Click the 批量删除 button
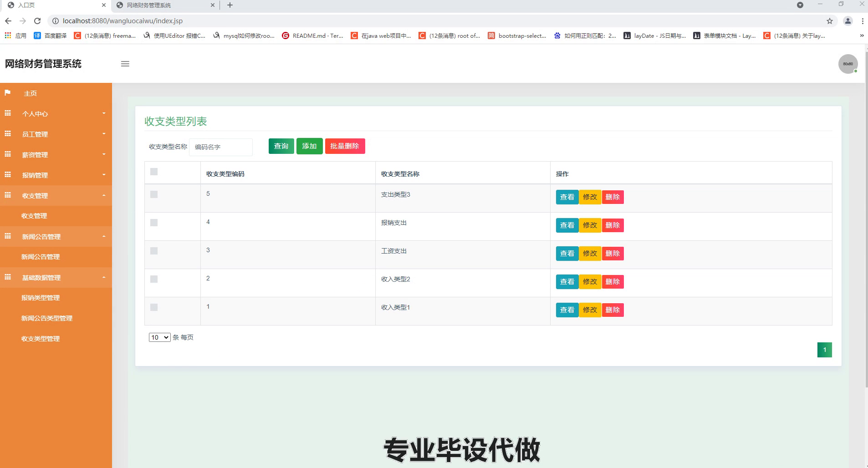This screenshot has height=468, width=868. pos(345,146)
